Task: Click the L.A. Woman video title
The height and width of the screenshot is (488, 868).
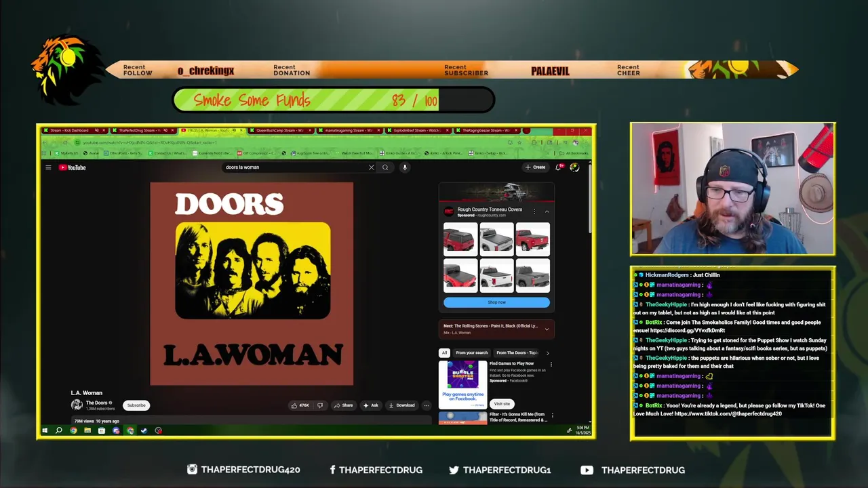Action: [x=87, y=393]
